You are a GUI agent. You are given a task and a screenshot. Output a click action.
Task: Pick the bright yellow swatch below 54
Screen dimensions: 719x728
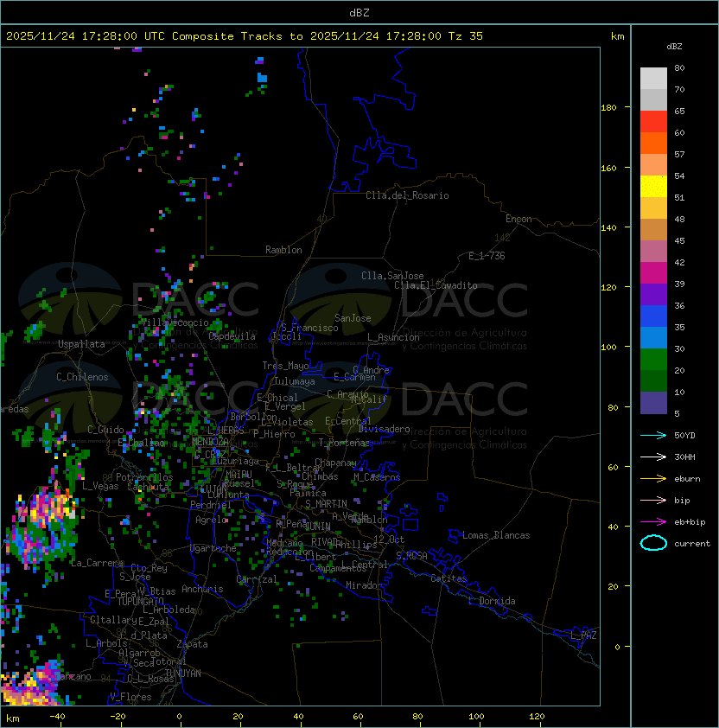(653, 186)
